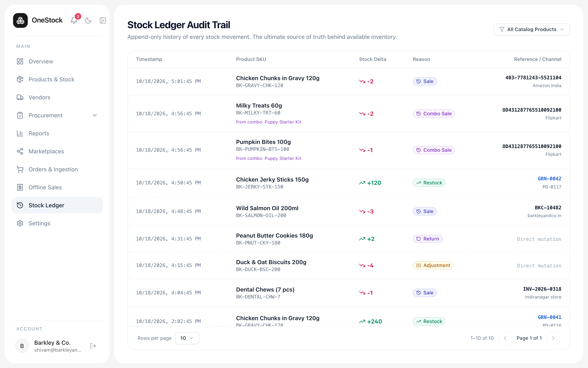
Task: Open All Catalog Products filter dropdown
Action: 532,29
